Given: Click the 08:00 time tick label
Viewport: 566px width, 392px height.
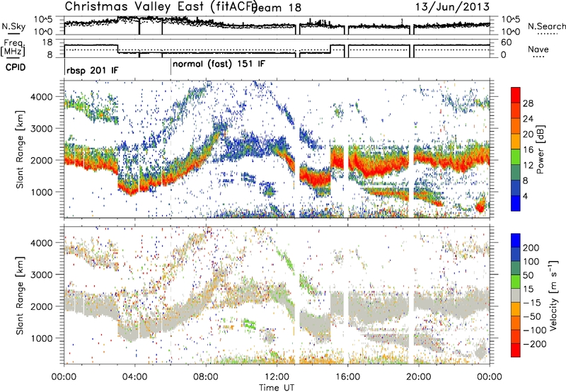Looking at the screenshot, I should (x=206, y=377).
